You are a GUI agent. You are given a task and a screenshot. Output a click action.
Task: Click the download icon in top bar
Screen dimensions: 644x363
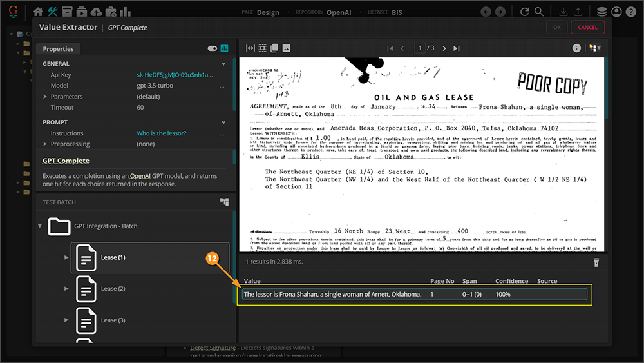coord(563,12)
